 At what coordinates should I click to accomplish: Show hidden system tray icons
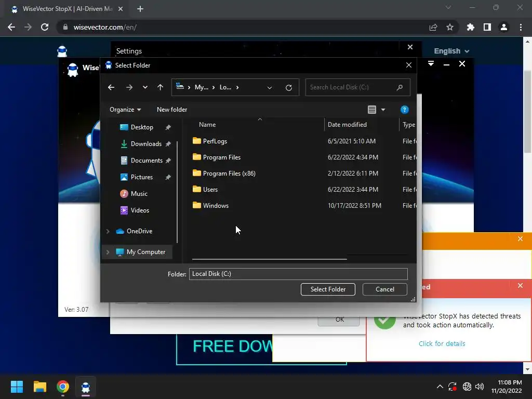coord(440,387)
